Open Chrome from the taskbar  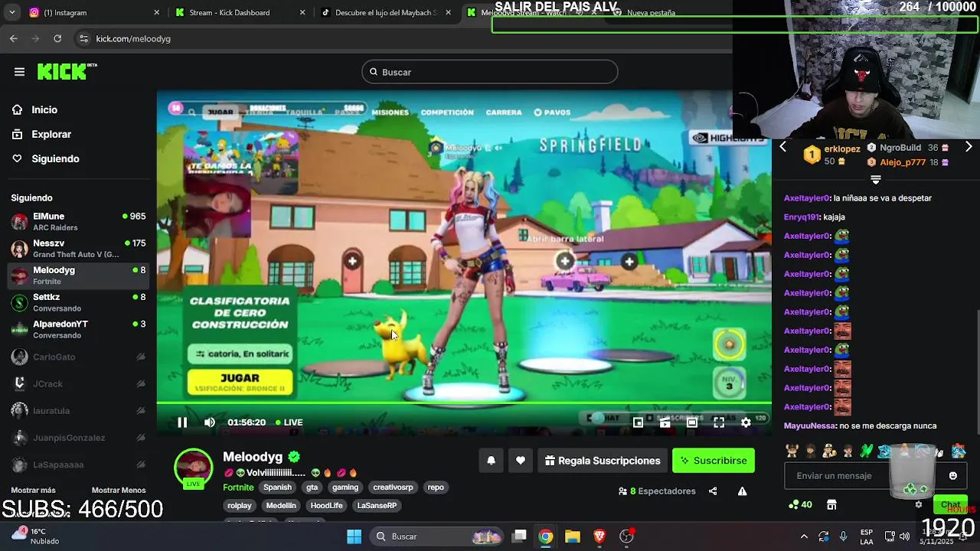point(545,536)
